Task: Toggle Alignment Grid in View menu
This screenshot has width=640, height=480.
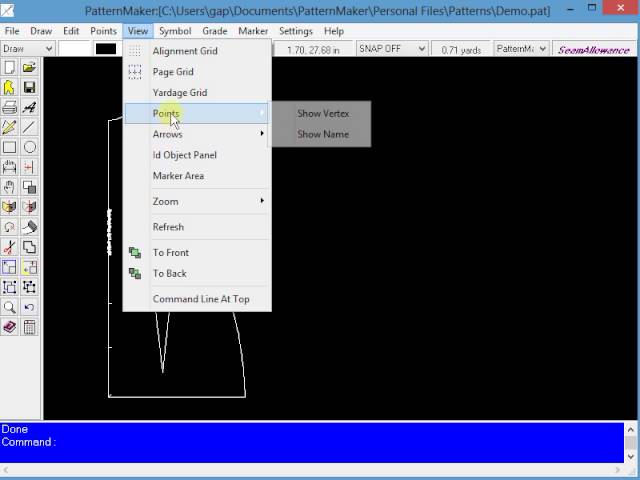Action: point(197,51)
